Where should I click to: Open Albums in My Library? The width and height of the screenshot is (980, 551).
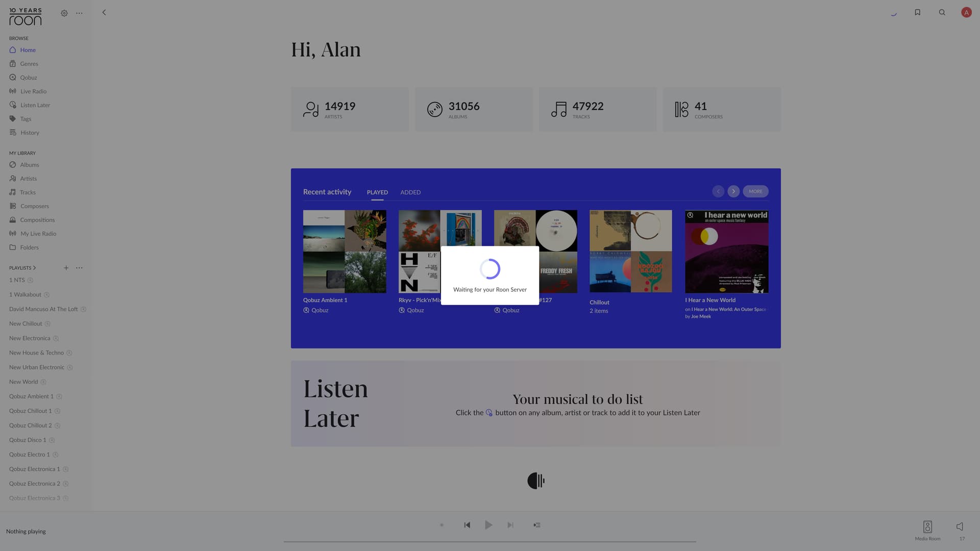click(x=24, y=165)
